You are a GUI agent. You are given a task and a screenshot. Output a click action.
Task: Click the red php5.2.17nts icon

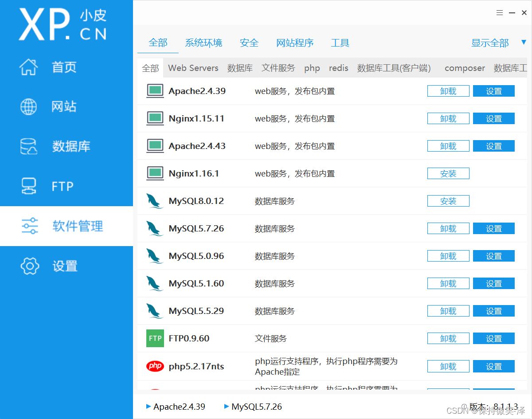click(155, 366)
